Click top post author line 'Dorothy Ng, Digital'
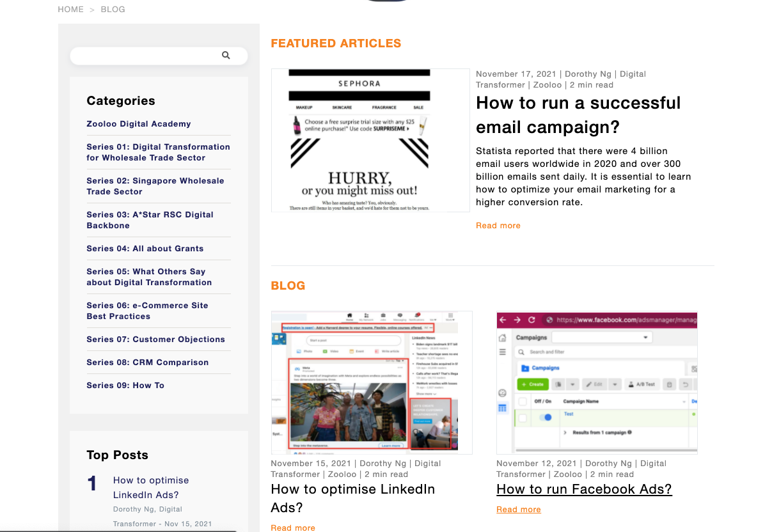772x532 pixels. pyautogui.click(x=148, y=510)
